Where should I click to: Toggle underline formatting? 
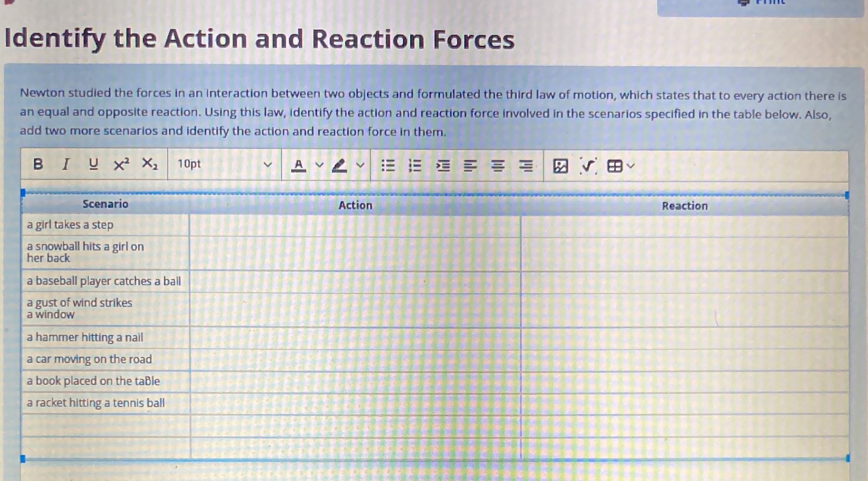94,164
